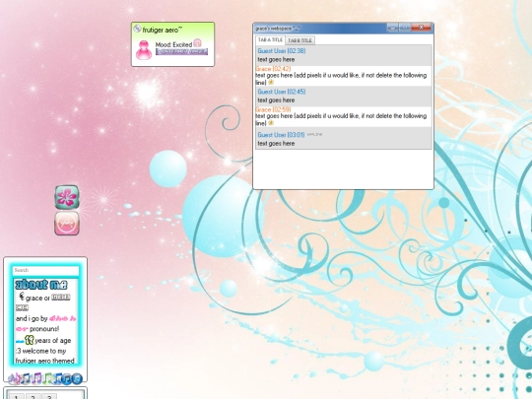The height and width of the screenshot is (399, 532).
Task: Click the Mood: Excited text
Action: coord(173,44)
